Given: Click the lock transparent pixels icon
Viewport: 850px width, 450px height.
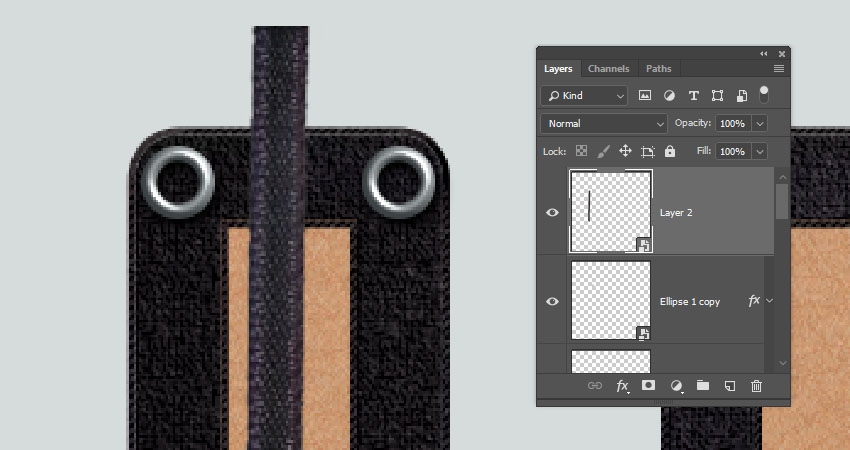Looking at the screenshot, I should [x=581, y=151].
